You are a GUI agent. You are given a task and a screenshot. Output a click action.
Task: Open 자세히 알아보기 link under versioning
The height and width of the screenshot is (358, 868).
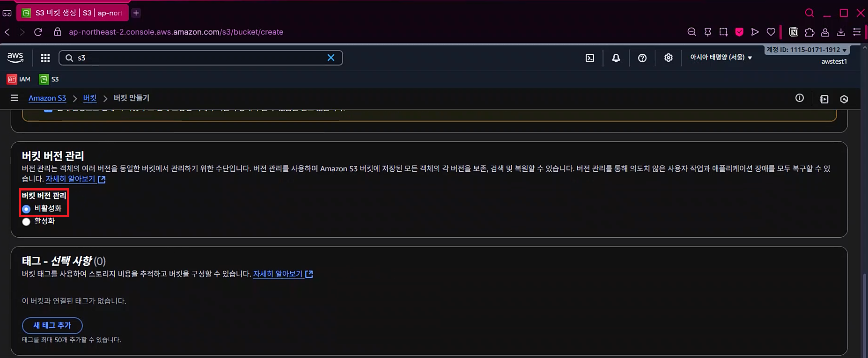tap(75, 179)
